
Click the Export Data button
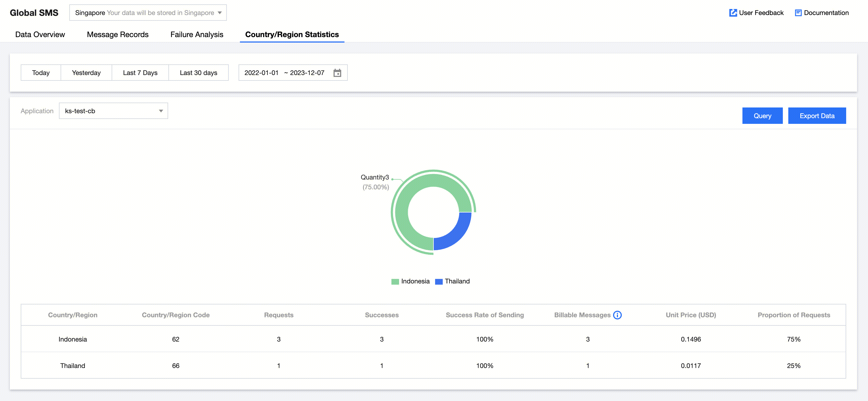(x=817, y=116)
